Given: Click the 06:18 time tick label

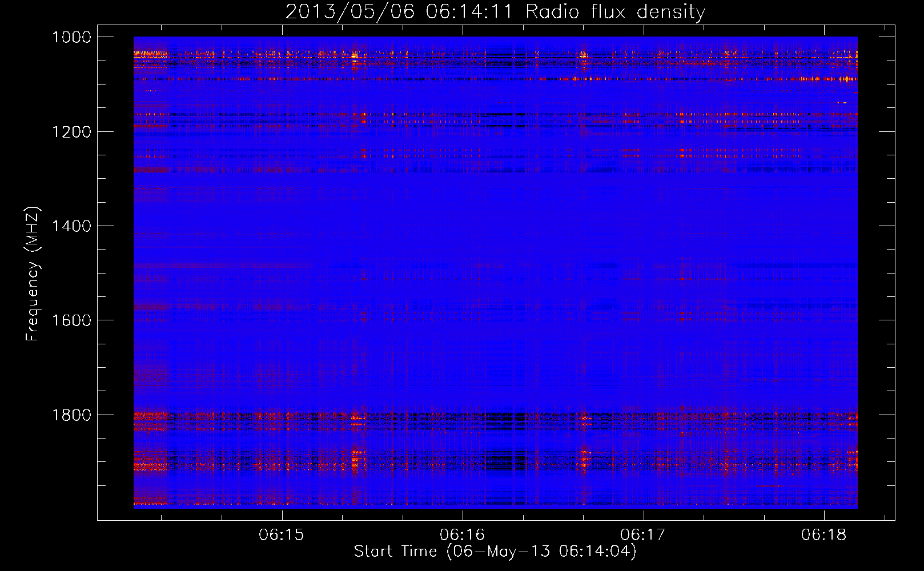Looking at the screenshot, I should click(823, 534).
